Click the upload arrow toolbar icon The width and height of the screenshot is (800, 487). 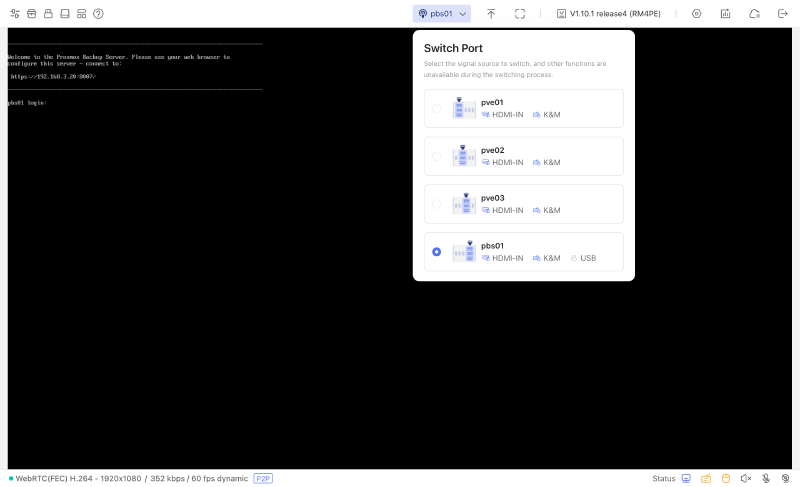491,14
